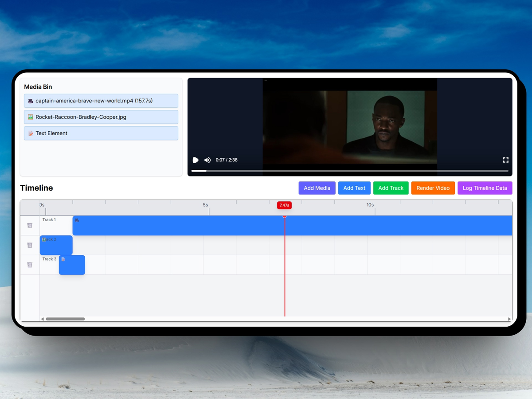Click the play button in video preview
The width and height of the screenshot is (532, 399).
[196, 160]
